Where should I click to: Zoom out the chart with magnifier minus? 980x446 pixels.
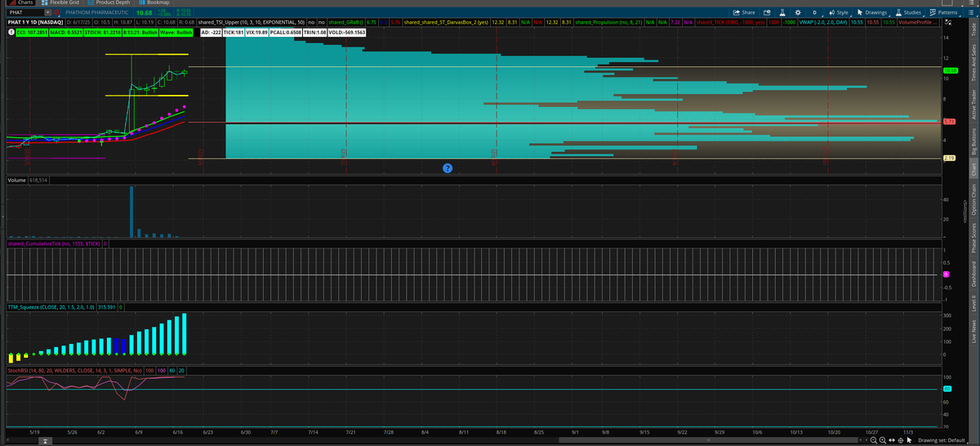[874, 440]
